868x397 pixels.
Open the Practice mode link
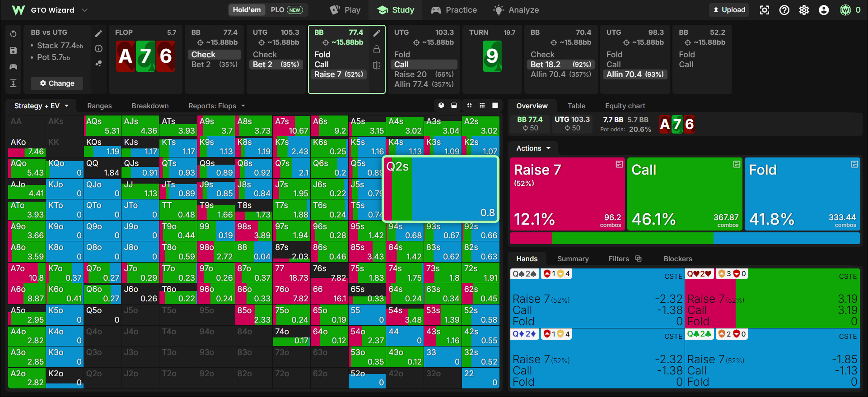coord(454,10)
